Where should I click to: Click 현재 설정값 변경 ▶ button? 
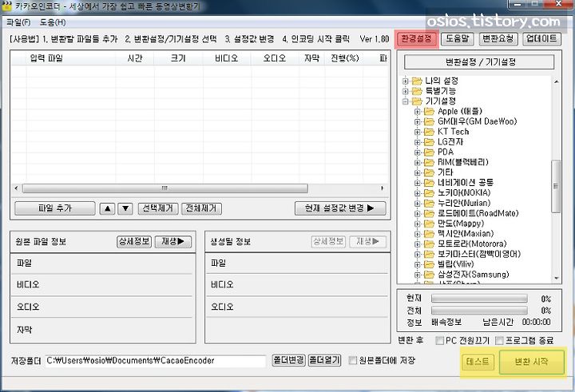[340, 208]
